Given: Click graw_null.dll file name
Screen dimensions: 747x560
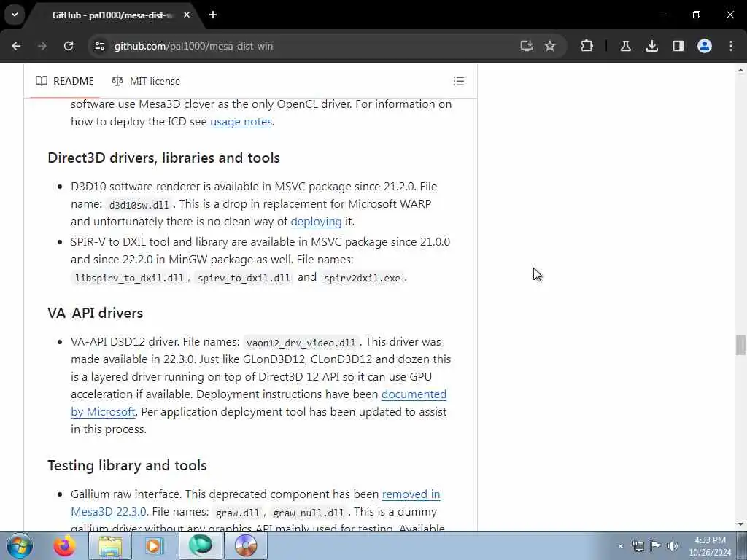Looking at the screenshot, I should coord(309,513).
